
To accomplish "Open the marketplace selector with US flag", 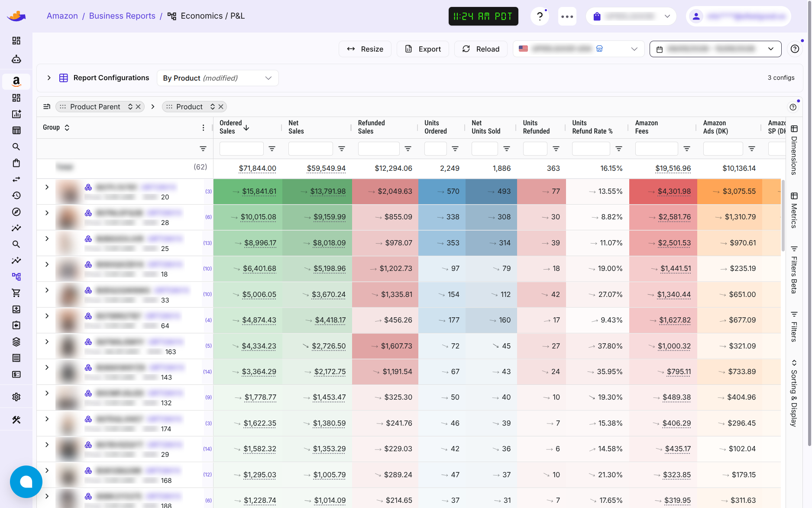I will 579,49.
